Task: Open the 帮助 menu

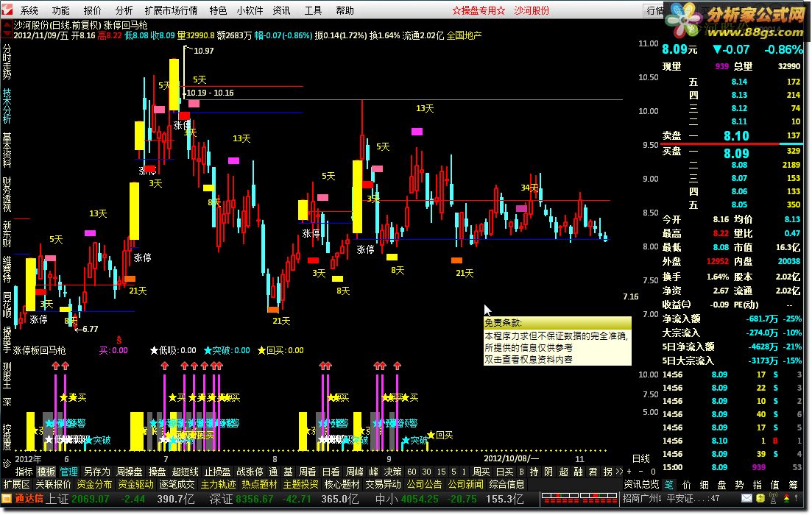Action: coord(345,10)
